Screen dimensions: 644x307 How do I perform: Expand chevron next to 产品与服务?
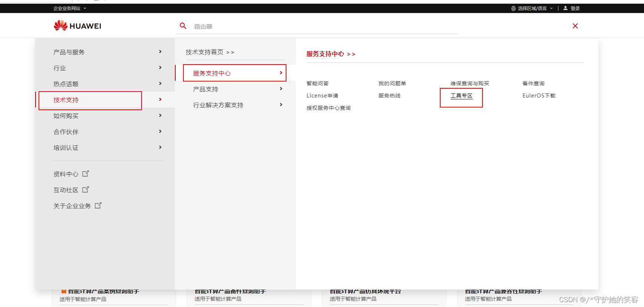tap(160, 52)
